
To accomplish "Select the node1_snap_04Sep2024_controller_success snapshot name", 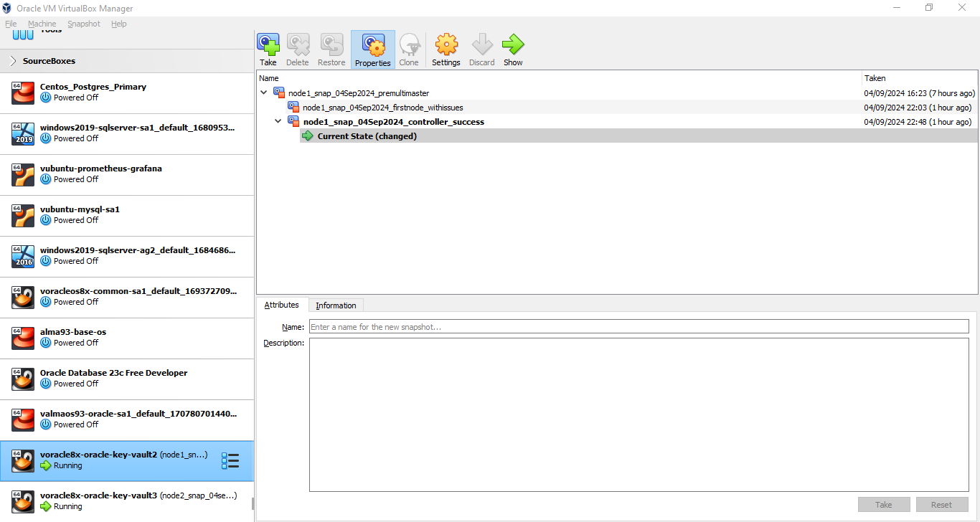I will click(x=393, y=122).
